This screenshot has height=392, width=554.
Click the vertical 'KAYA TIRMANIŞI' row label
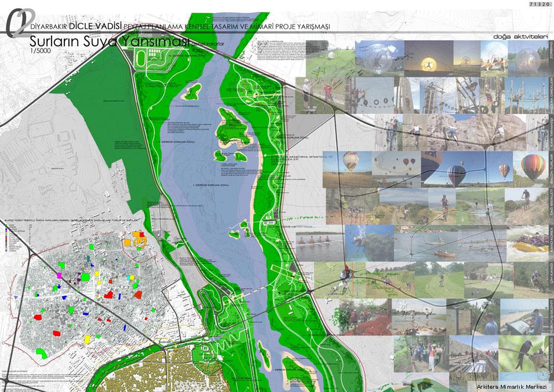pos(551,133)
